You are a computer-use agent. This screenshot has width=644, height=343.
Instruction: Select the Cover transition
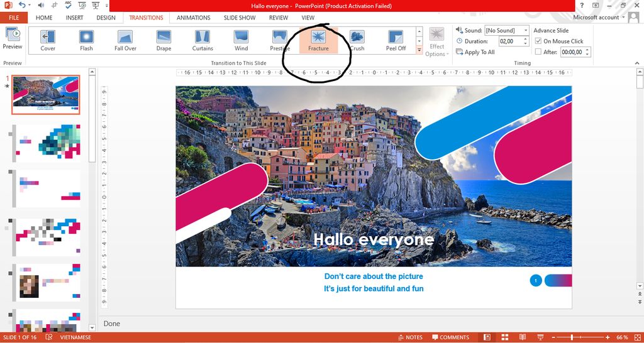(48, 41)
